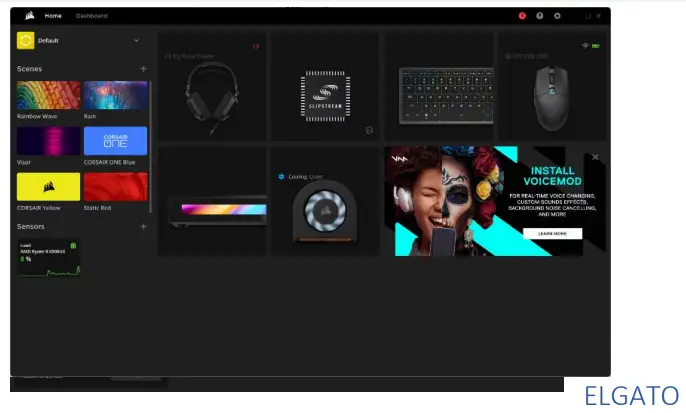Viewport: 686px width, 413px height.
Task: Expand the Default profile dropdown
Action: click(136, 40)
